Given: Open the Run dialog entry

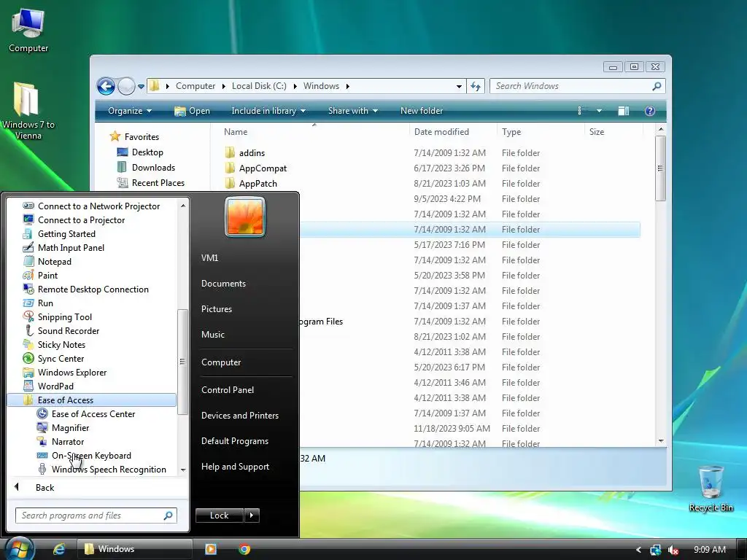Looking at the screenshot, I should tap(45, 303).
